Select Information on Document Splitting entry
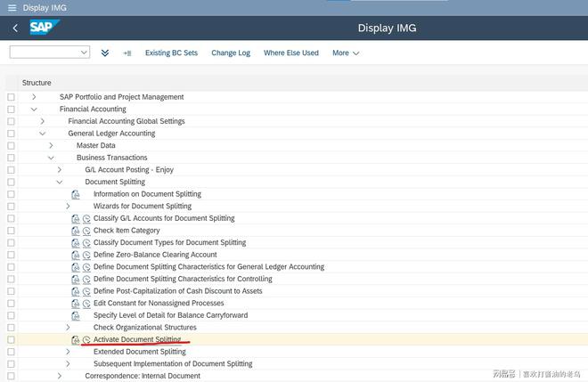The height and width of the screenshot is (382, 588). coord(147,194)
